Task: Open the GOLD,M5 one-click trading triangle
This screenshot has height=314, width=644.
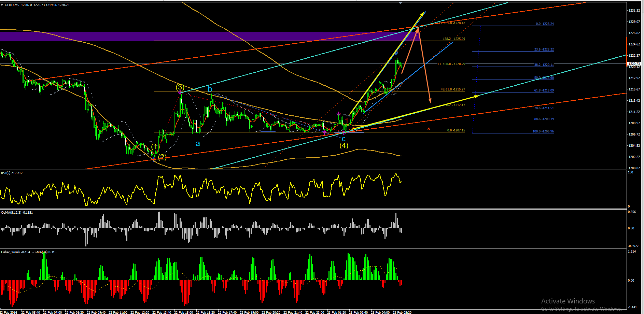Action: pyautogui.click(x=2, y=5)
